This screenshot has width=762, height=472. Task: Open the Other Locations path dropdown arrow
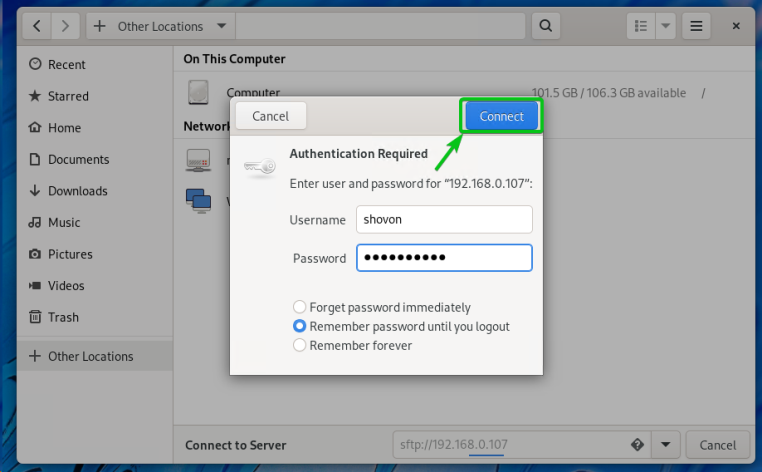pyautogui.click(x=222, y=26)
